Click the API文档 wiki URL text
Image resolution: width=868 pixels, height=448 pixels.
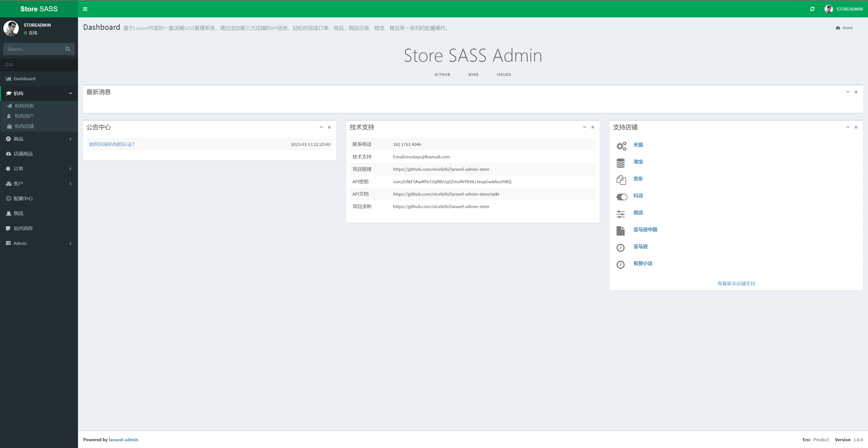(x=446, y=194)
